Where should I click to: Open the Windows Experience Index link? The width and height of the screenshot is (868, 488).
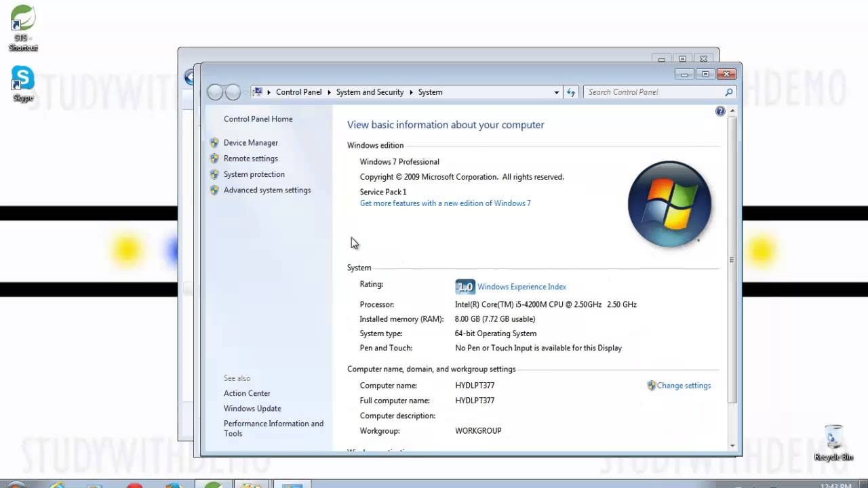pos(521,287)
